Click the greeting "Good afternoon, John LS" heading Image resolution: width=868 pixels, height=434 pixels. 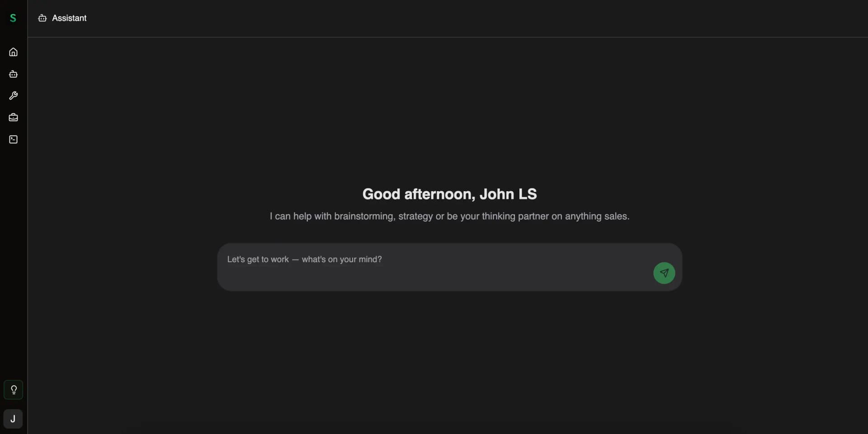click(x=449, y=194)
